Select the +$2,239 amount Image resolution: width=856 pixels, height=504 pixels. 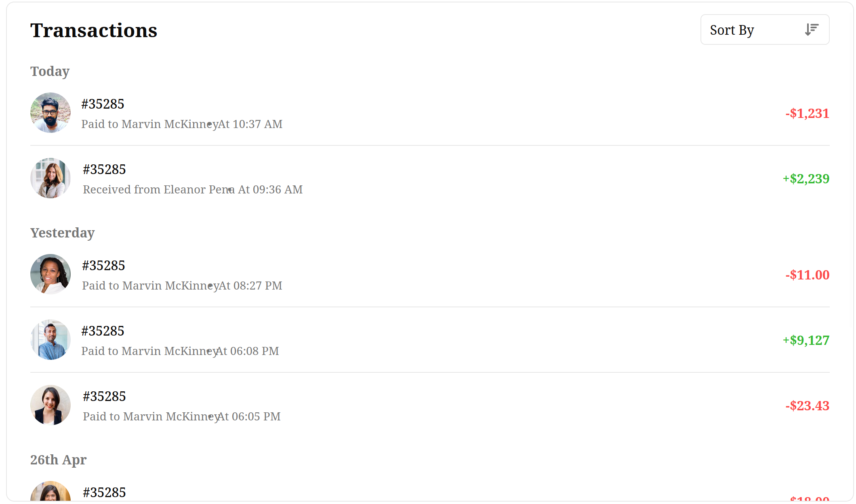[806, 179]
